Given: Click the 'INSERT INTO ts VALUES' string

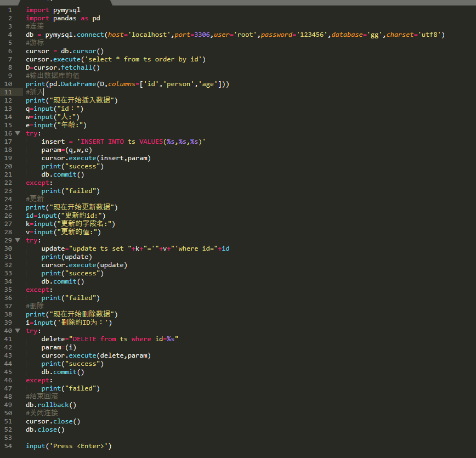Looking at the screenshot, I should [x=141, y=142].
